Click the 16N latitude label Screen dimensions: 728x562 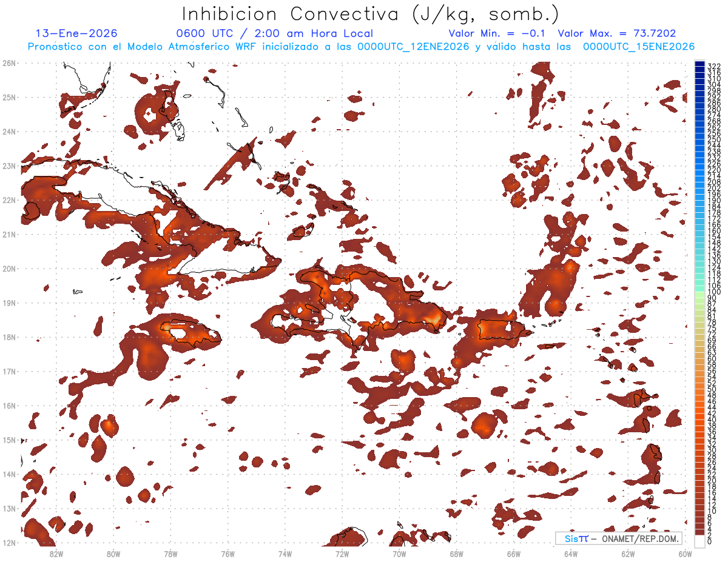click(x=9, y=406)
